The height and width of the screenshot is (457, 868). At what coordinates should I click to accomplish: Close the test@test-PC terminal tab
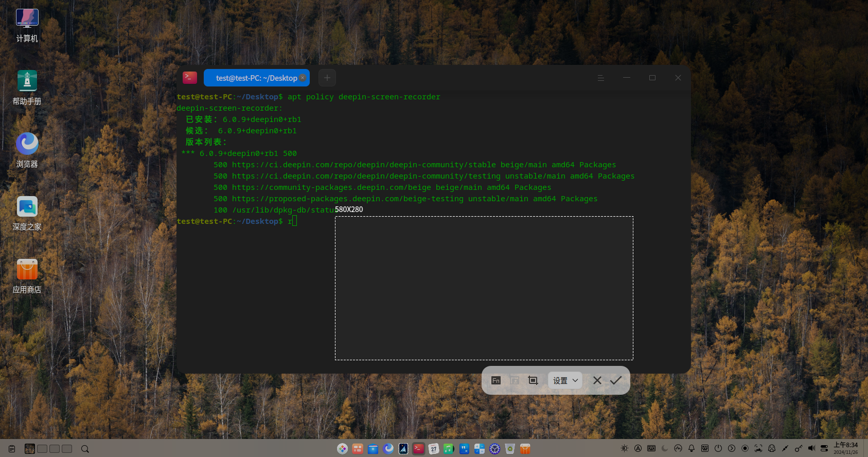pyautogui.click(x=303, y=78)
